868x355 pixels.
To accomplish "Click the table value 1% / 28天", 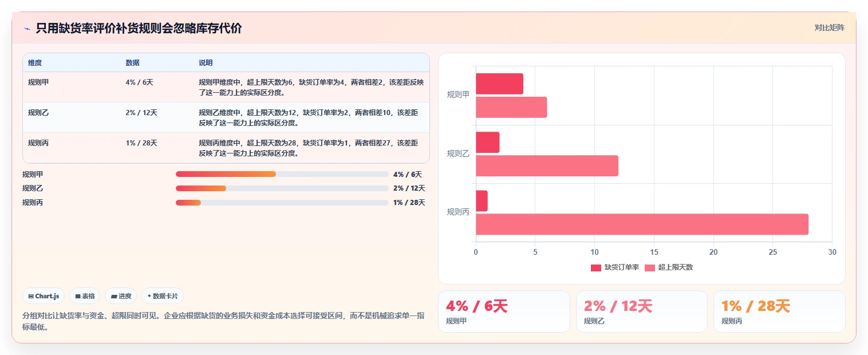I will [x=141, y=143].
